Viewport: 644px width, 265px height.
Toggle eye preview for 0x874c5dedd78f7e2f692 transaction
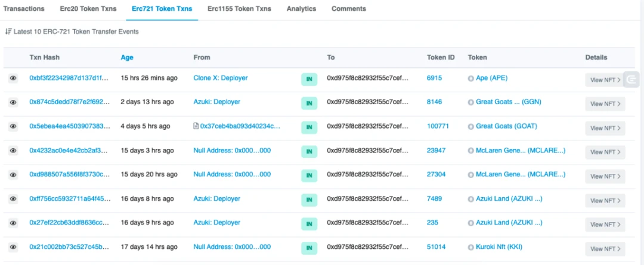(13, 102)
